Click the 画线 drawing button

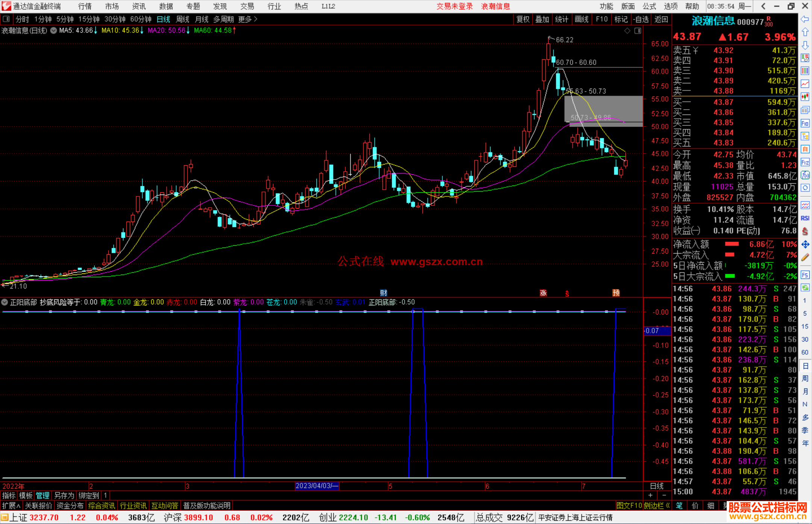click(581, 19)
